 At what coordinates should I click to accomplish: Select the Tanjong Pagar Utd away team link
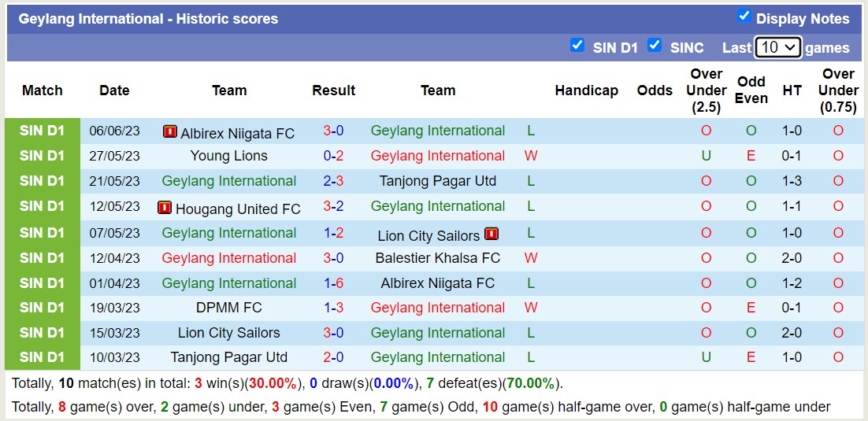click(x=438, y=181)
